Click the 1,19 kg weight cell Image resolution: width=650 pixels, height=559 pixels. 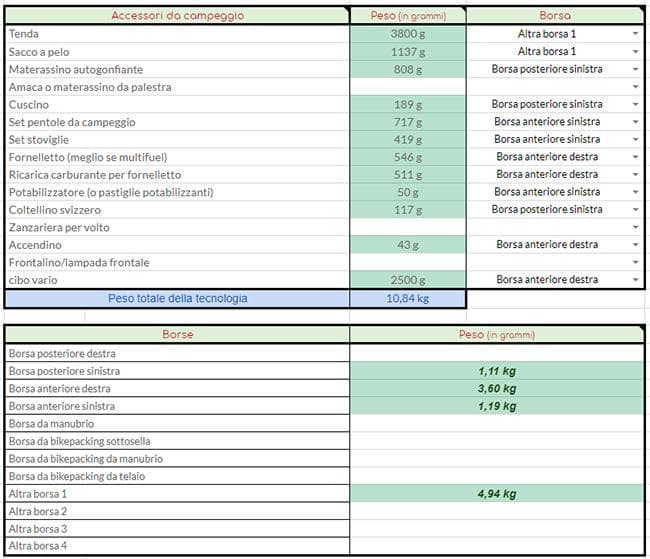click(497, 406)
